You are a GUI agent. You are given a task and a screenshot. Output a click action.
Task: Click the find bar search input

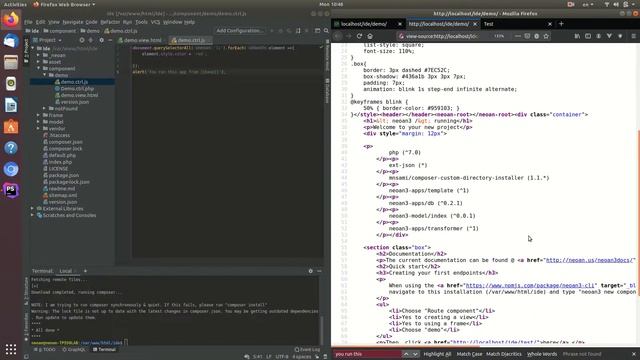[367, 354]
